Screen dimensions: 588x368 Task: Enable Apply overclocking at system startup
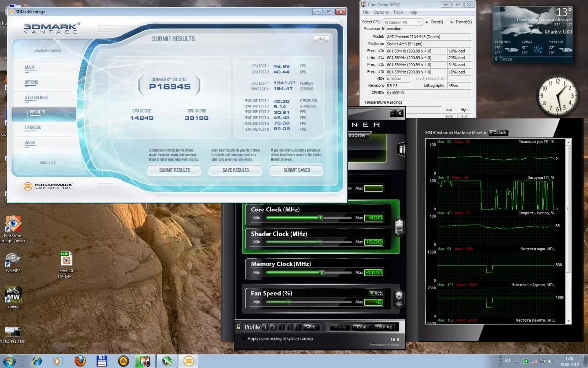pyautogui.click(x=244, y=338)
